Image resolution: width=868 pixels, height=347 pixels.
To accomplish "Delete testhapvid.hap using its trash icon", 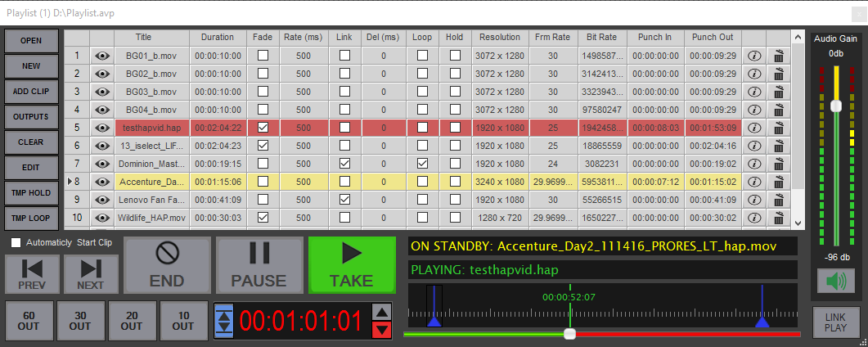I will click(779, 128).
